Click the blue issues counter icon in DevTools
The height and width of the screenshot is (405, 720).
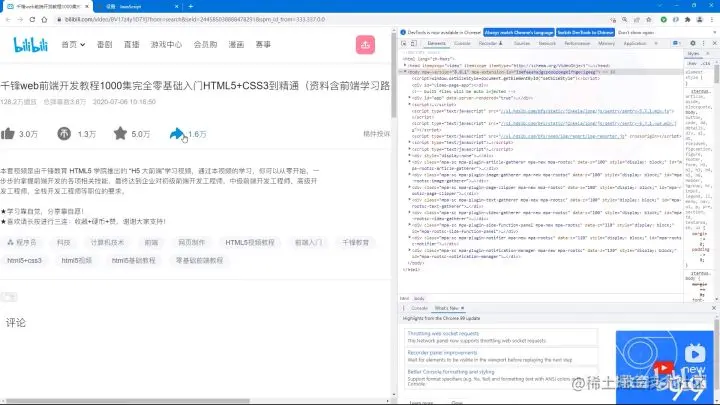[x=676, y=43]
